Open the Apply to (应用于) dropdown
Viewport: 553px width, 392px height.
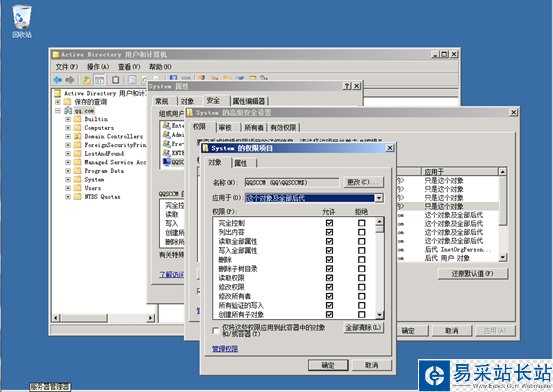(379, 198)
